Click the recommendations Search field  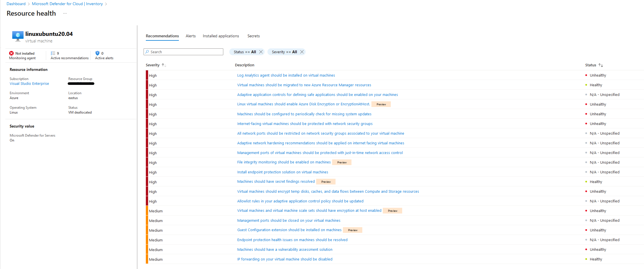[x=183, y=52]
